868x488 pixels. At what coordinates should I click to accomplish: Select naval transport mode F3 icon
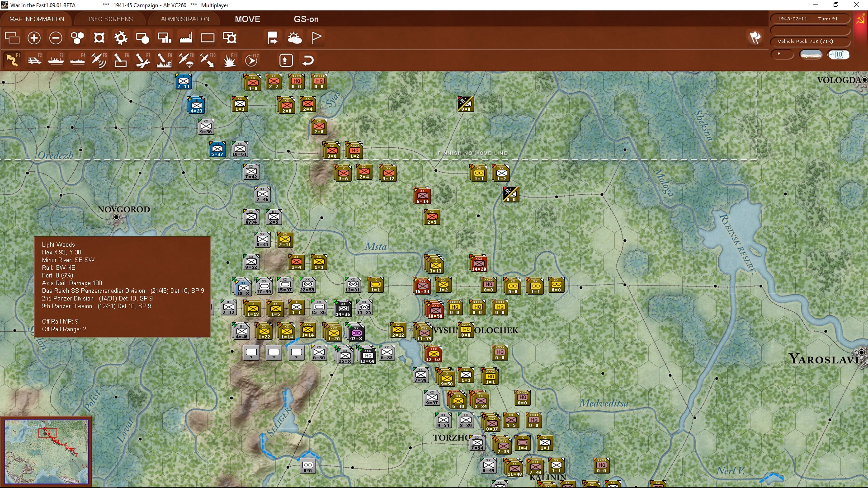coord(56,60)
